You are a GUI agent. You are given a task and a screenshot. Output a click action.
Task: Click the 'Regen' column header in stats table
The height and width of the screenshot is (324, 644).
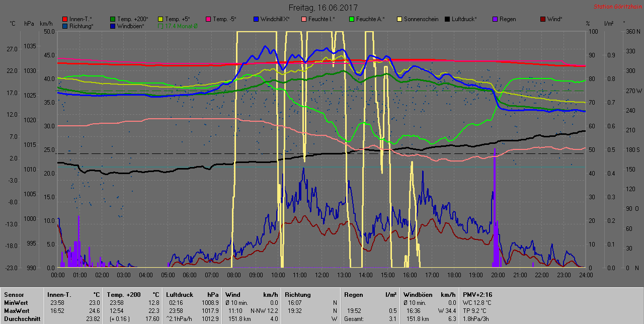pyautogui.click(x=353, y=295)
